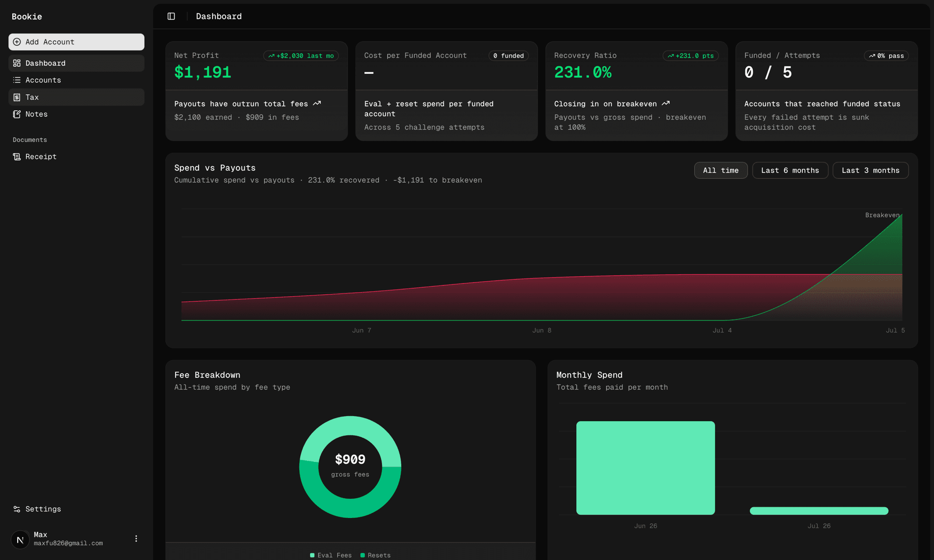Viewport: 934px width, 560px height.
Task: Click the Bookie app title
Action: pos(27,17)
